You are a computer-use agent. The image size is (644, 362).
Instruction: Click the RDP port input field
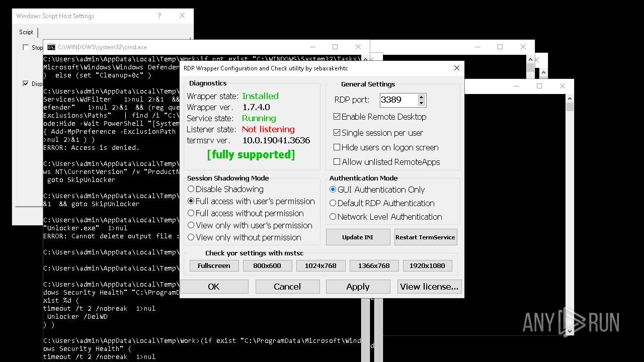pos(399,100)
